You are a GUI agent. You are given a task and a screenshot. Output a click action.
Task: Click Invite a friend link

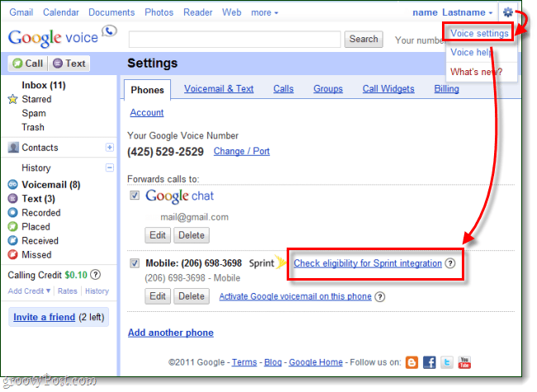point(44,317)
